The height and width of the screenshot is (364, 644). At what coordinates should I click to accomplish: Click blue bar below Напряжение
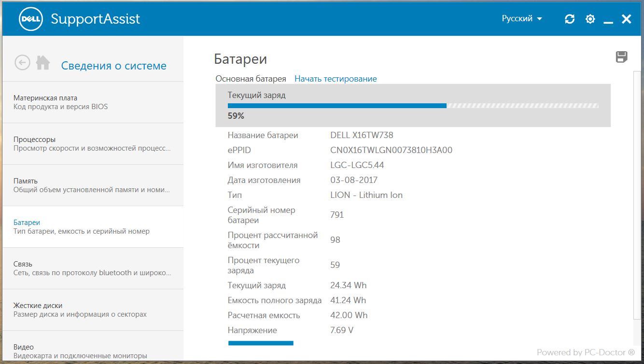tap(261, 343)
